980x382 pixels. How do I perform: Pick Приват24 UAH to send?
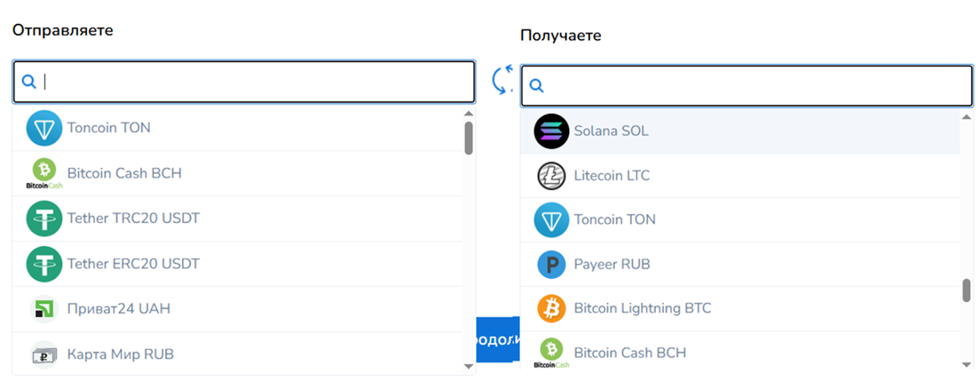click(x=238, y=309)
